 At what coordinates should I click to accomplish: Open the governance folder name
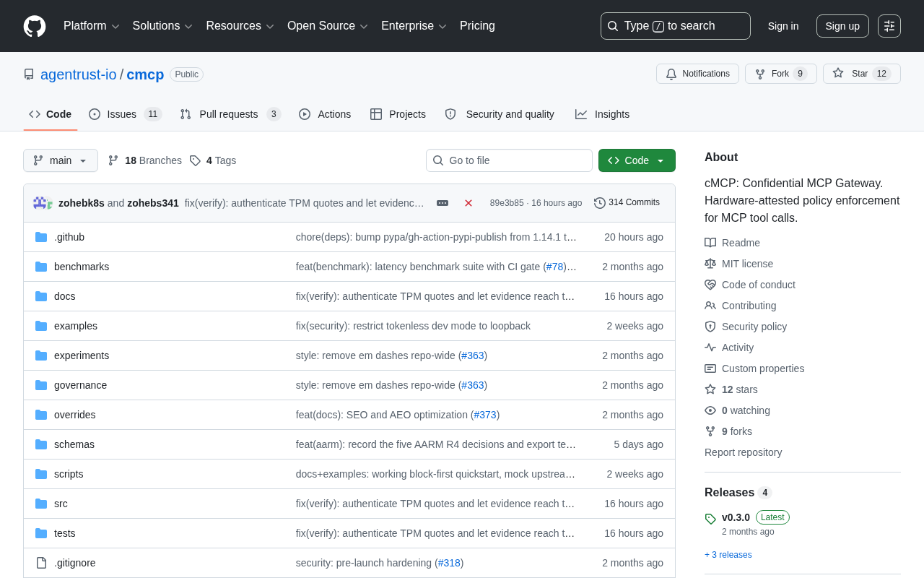[81, 385]
